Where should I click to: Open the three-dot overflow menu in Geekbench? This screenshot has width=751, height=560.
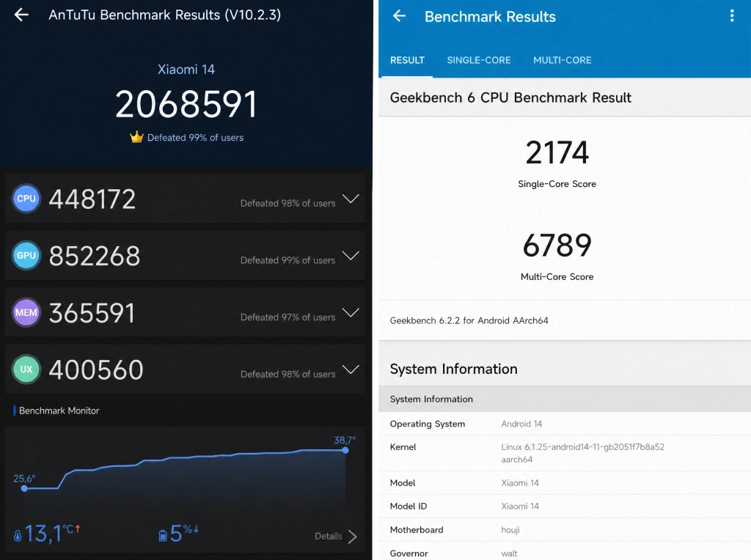[x=732, y=16]
